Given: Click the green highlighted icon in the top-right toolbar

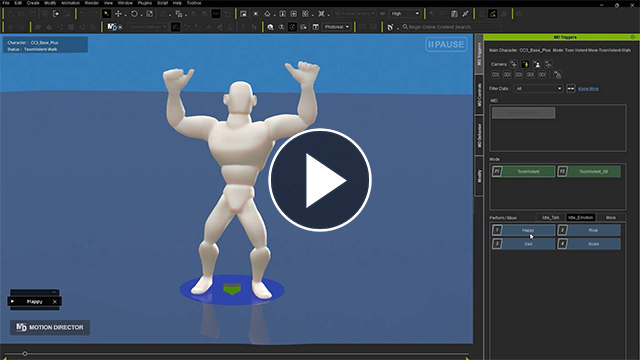Looking at the screenshot, I should point(493,14).
